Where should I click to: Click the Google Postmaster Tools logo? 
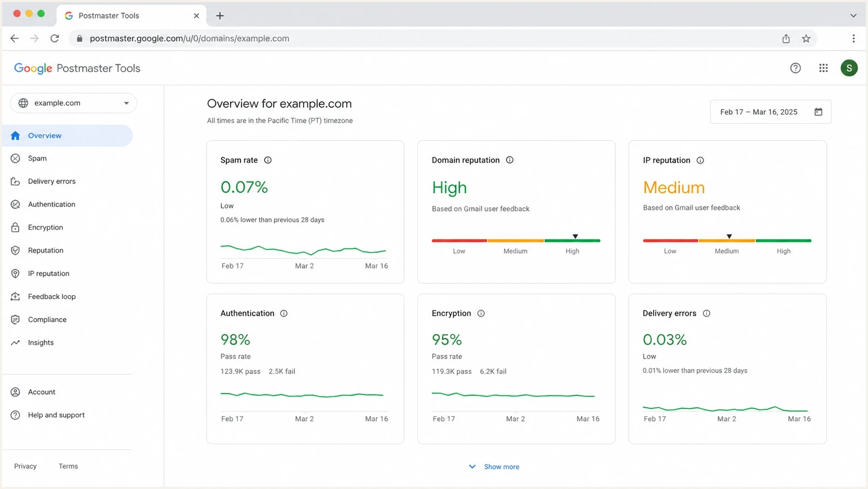pyautogui.click(x=77, y=68)
